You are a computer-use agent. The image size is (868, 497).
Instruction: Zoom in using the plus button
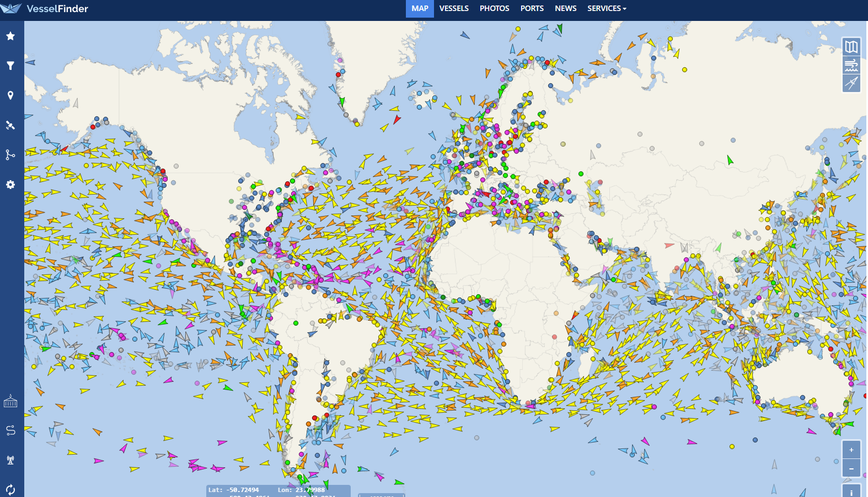pos(851,450)
